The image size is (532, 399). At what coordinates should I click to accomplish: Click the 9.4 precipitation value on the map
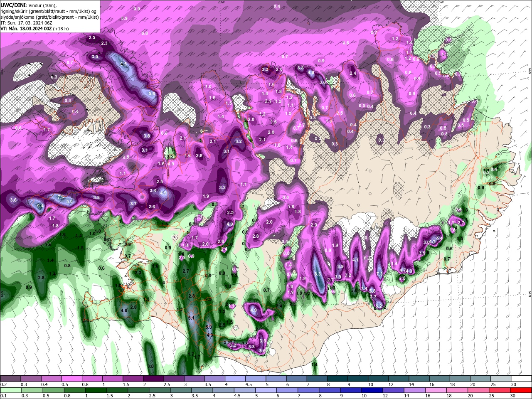pyautogui.click(x=40, y=206)
